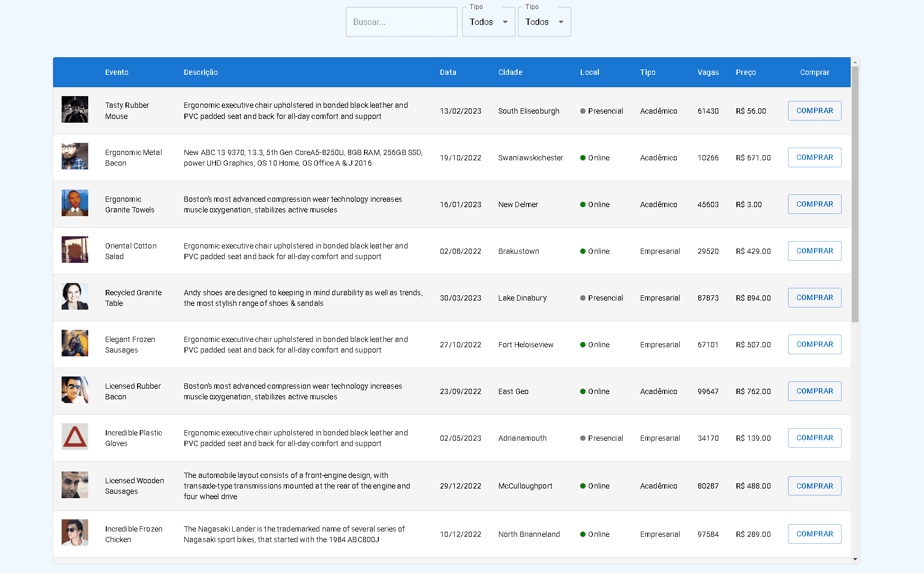This screenshot has width=924, height=573.
Task: Open the Licensed Wooden Sausages thumbnail
Action: [x=75, y=485]
